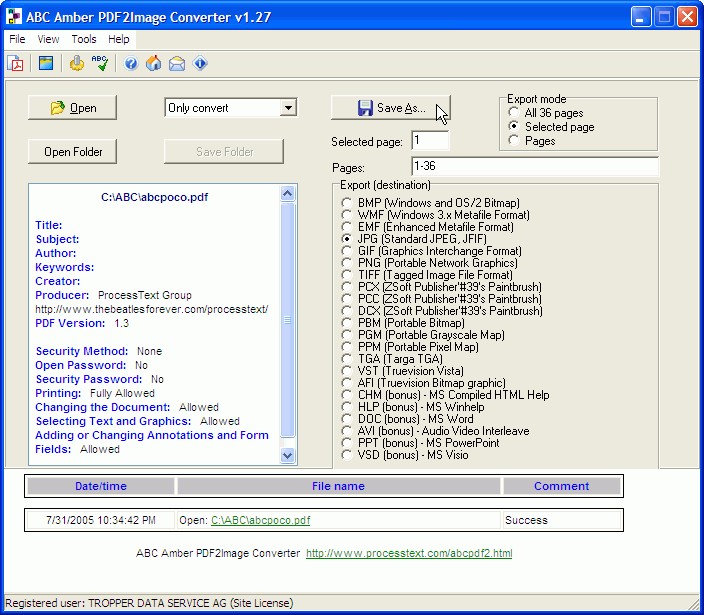Click the open PDF document toolbar icon
704x615 pixels.
coord(16,64)
